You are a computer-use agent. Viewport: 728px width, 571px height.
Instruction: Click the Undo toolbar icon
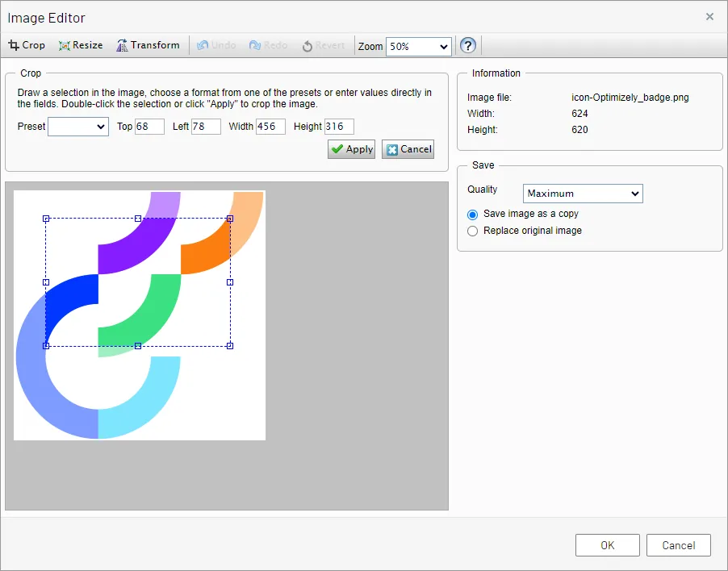(x=203, y=45)
